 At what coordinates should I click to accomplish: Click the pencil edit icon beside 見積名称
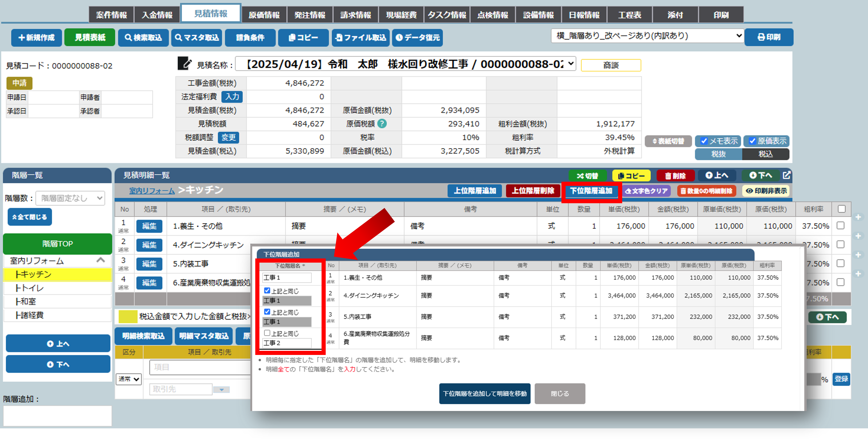184,63
